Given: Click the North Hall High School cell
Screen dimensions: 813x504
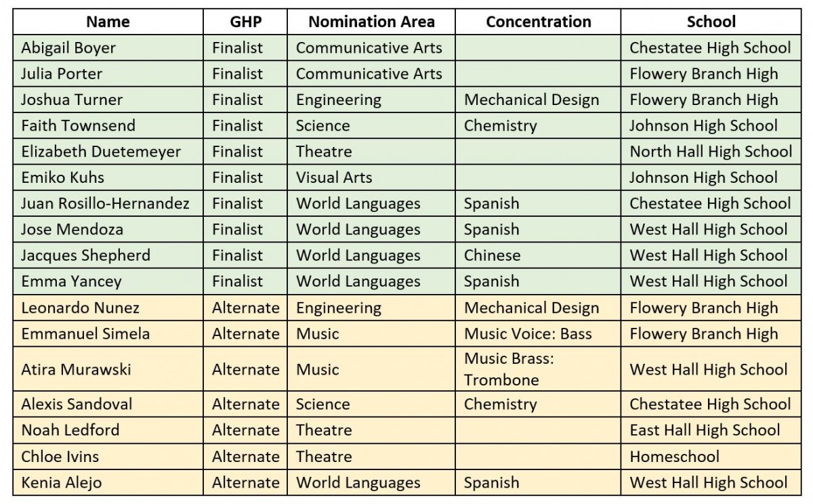Looking at the screenshot, I should click(711, 151).
